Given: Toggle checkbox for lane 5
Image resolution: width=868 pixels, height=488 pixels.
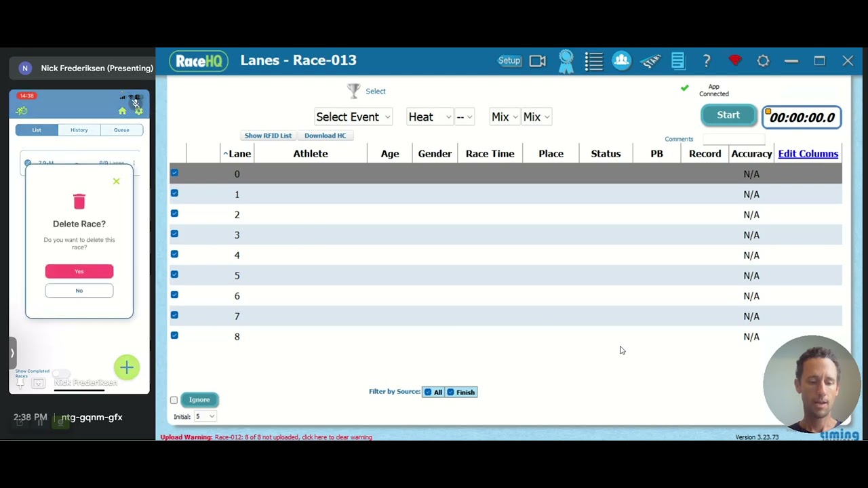Looking at the screenshot, I should click(x=174, y=275).
